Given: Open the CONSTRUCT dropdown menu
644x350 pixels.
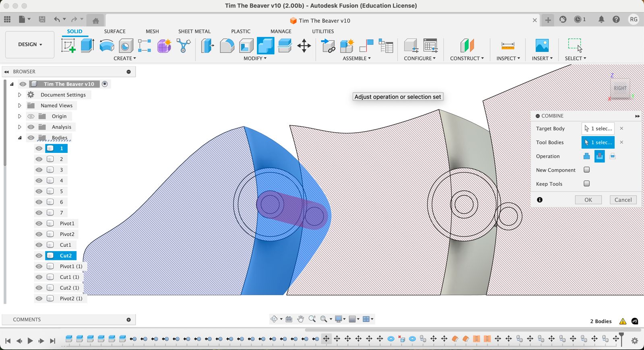Looking at the screenshot, I should click(x=466, y=58).
